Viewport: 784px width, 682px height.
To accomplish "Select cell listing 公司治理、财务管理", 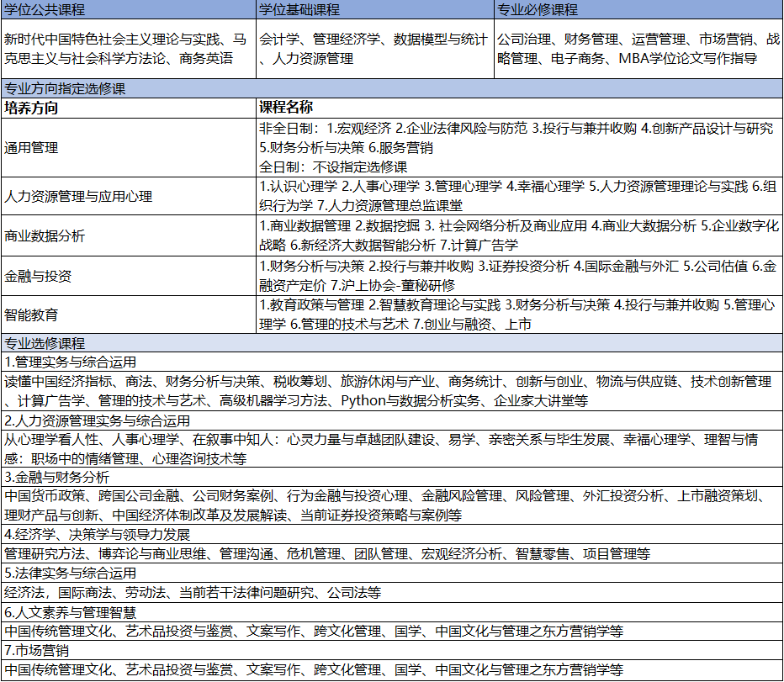I will click(x=638, y=49).
